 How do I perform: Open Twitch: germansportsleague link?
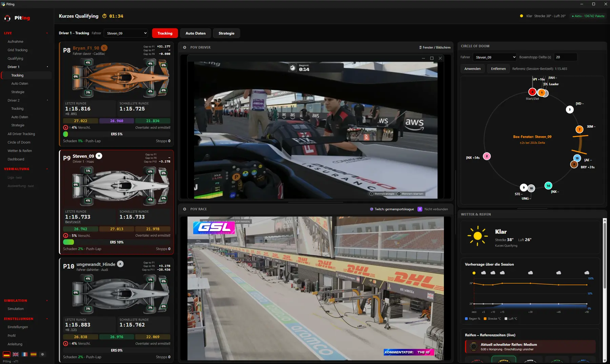click(392, 209)
